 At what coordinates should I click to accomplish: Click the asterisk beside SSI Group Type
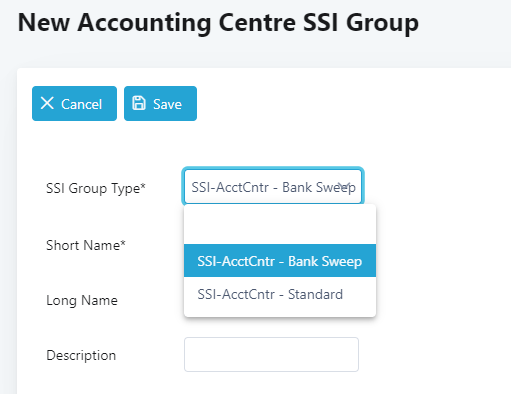click(143, 185)
